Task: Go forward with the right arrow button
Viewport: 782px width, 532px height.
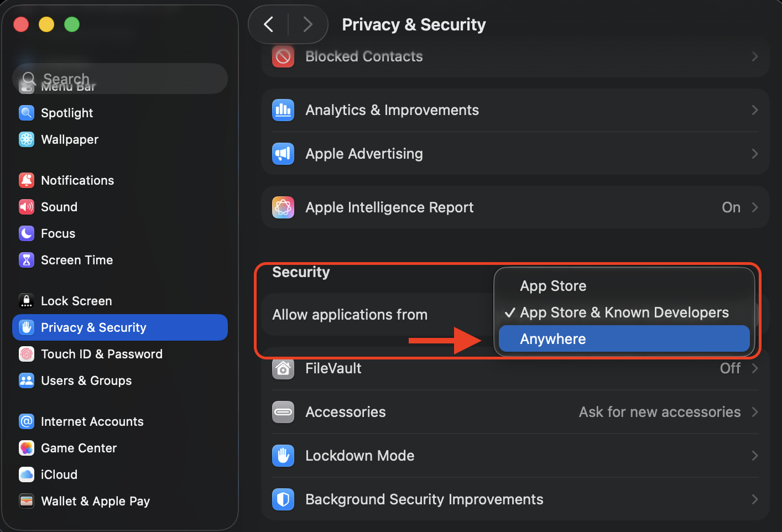Action: [308, 24]
